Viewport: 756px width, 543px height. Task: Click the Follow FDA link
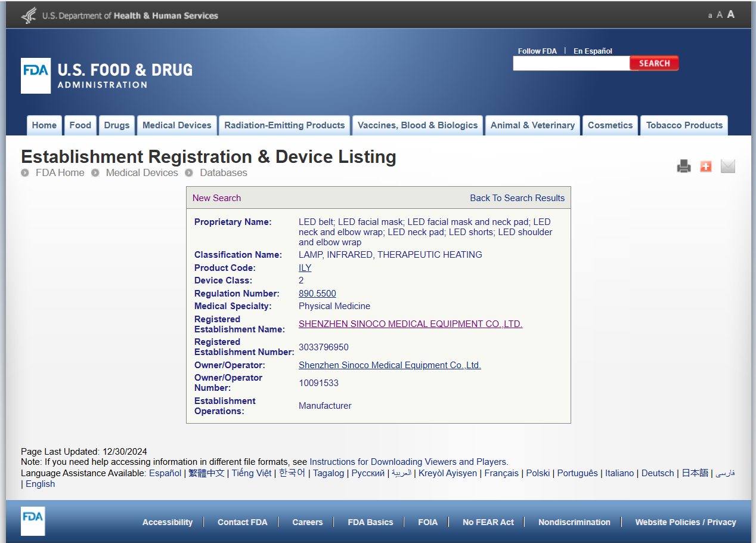(537, 51)
